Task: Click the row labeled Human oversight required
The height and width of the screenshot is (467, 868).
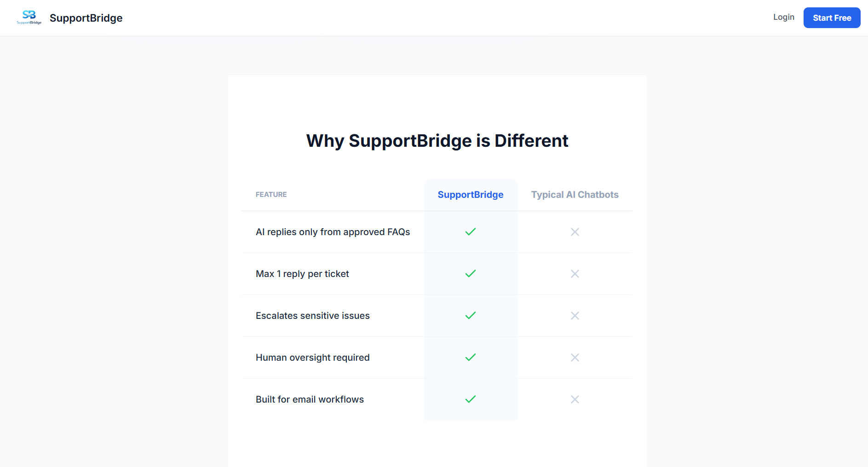Action: [x=313, y=357]
